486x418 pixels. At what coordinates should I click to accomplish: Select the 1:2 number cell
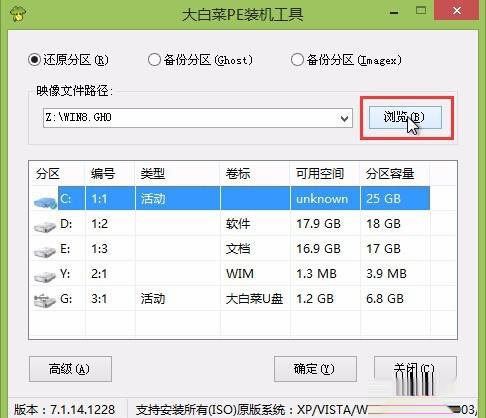coord(110,224)
